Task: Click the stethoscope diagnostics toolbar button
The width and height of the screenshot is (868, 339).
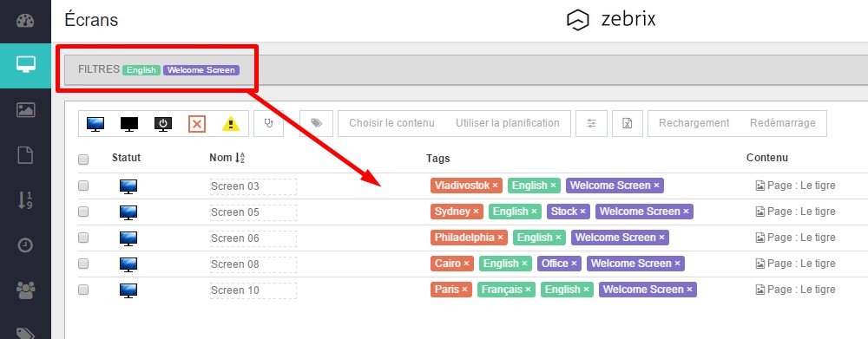Action: click(x=268, y=123)
